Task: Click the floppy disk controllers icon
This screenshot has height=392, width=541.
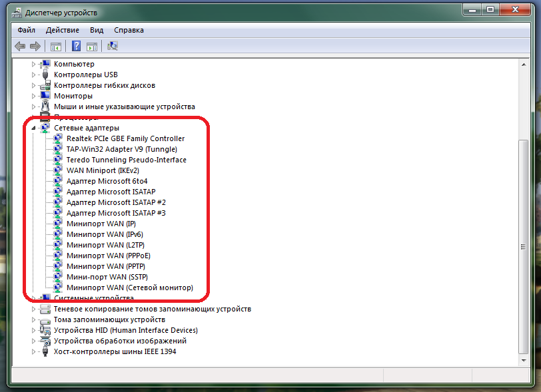Action: click(45, 85)
